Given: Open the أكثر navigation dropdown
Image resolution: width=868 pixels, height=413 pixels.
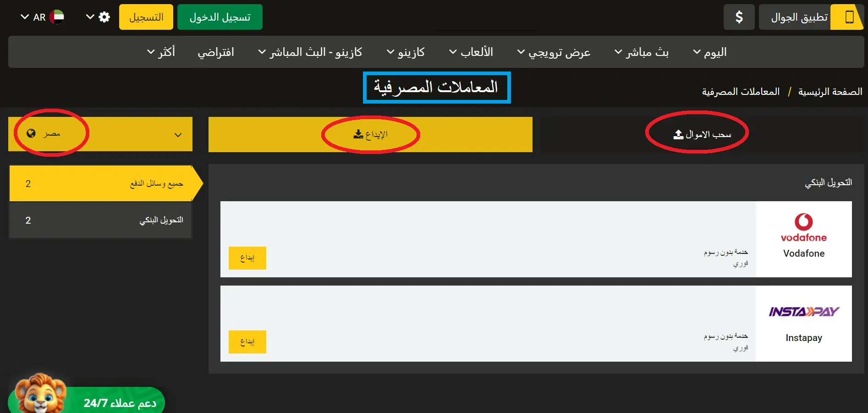Looking at the screenshot, I should click(162, 52).
